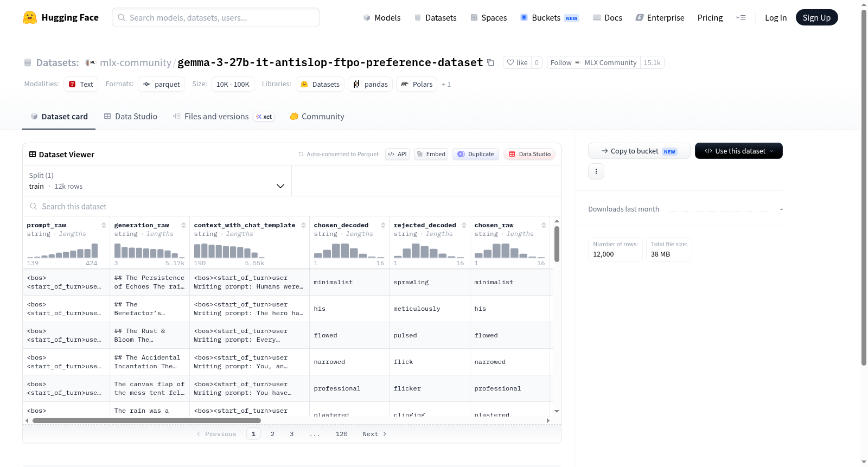868x467 pixels.
Task: Click the Search this dataset field
Action: 292,206
